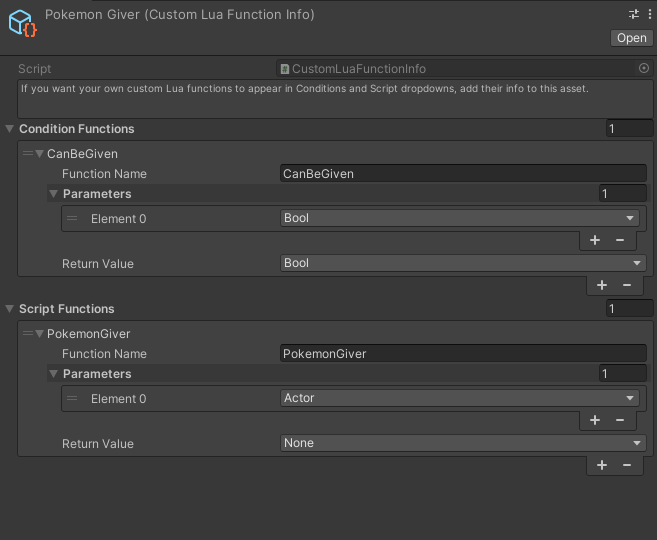
Task: Click Element 0 label under PokemonGiver
Action: [119, 399]
